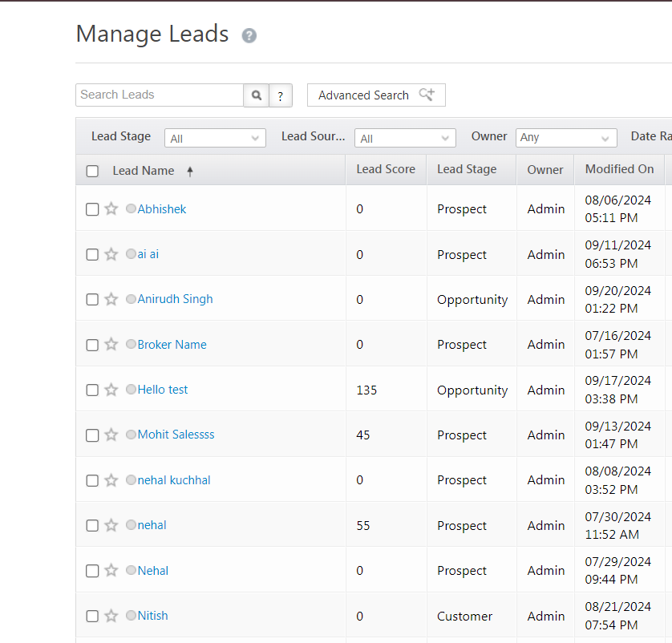
Task: Star the Anirudh Singh lead
Action: pyautogui.click(x=111, y=299)
